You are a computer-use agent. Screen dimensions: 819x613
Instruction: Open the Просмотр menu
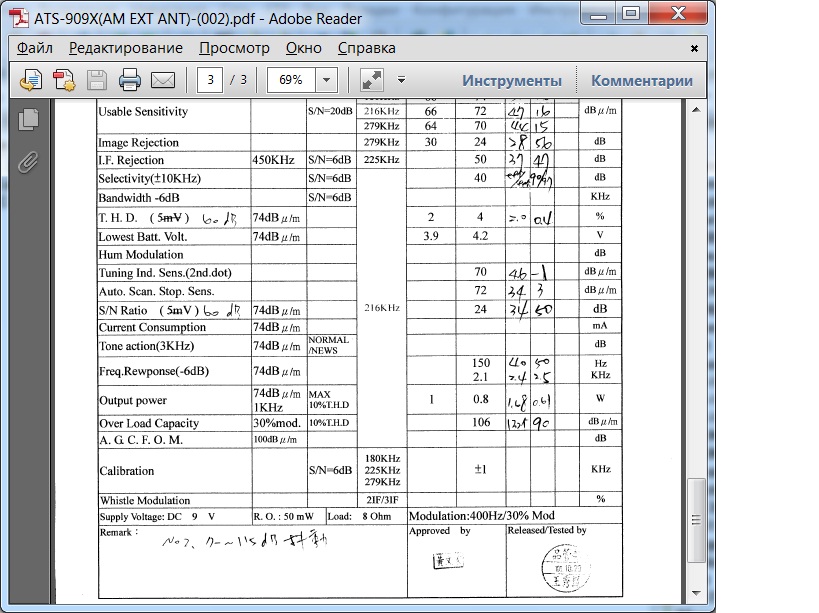point(234,48)
